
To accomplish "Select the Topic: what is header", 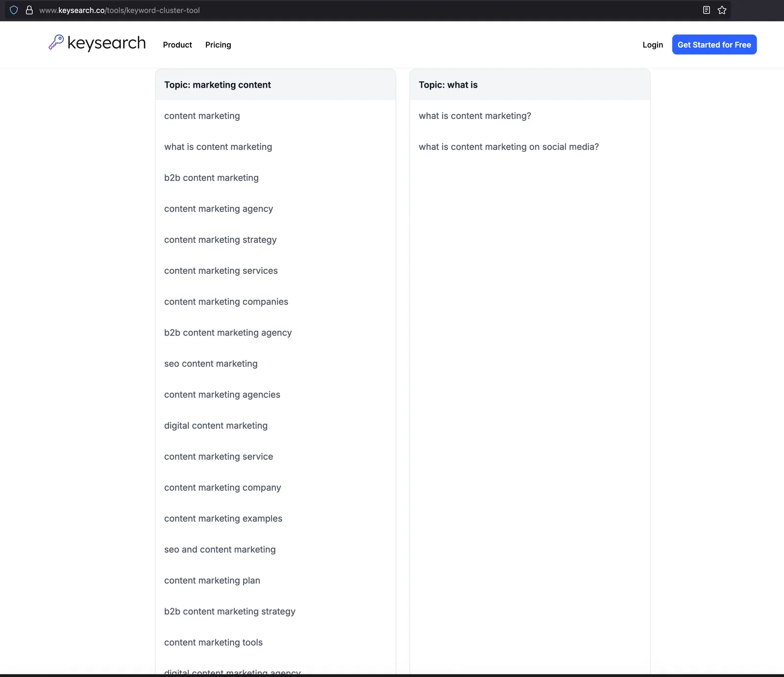I will coord(530,85).
